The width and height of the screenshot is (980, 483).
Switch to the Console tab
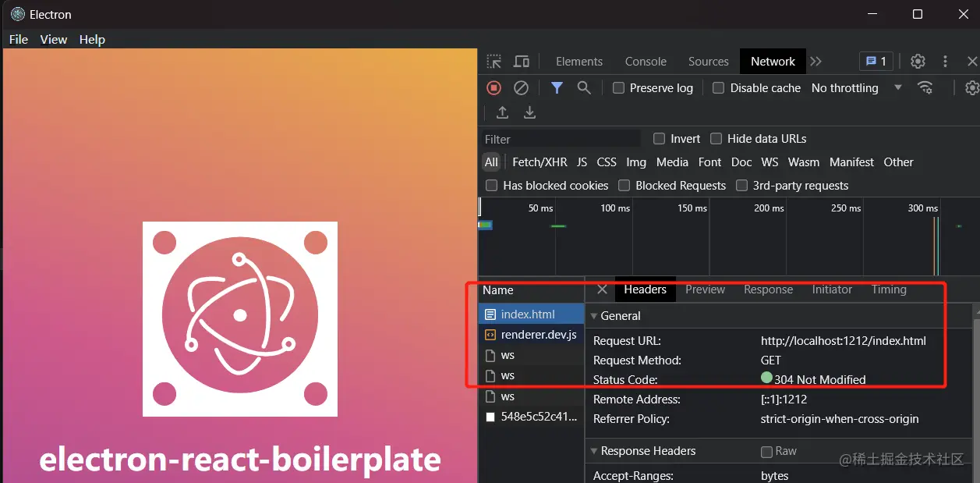click(646, 62)
